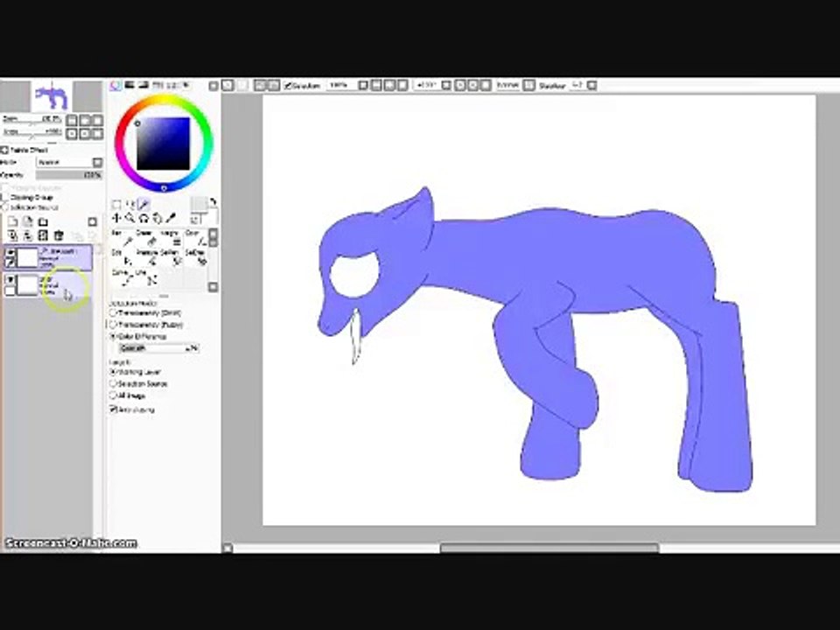The width and height of the screenshot is (840, 630).
Task: Click the horizontal canvas scrollbar
Action: 549,548
